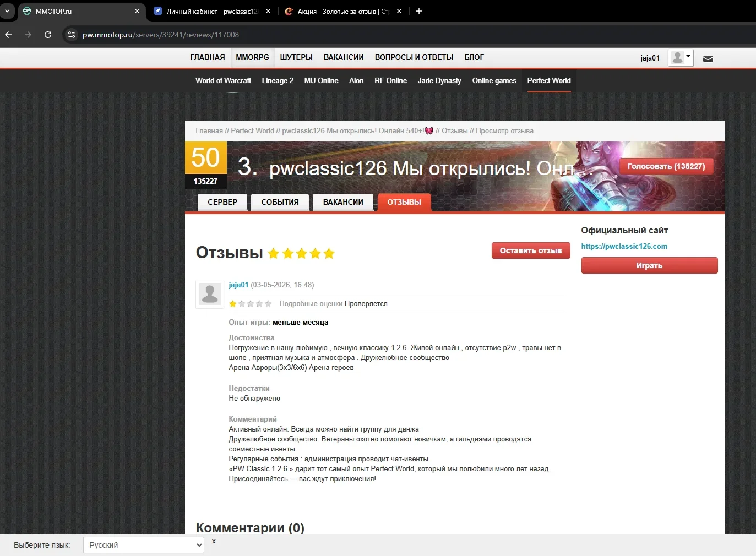756x556 pixels.
Task: Open the user avatar dropdown menu
Action: point(681,57)
